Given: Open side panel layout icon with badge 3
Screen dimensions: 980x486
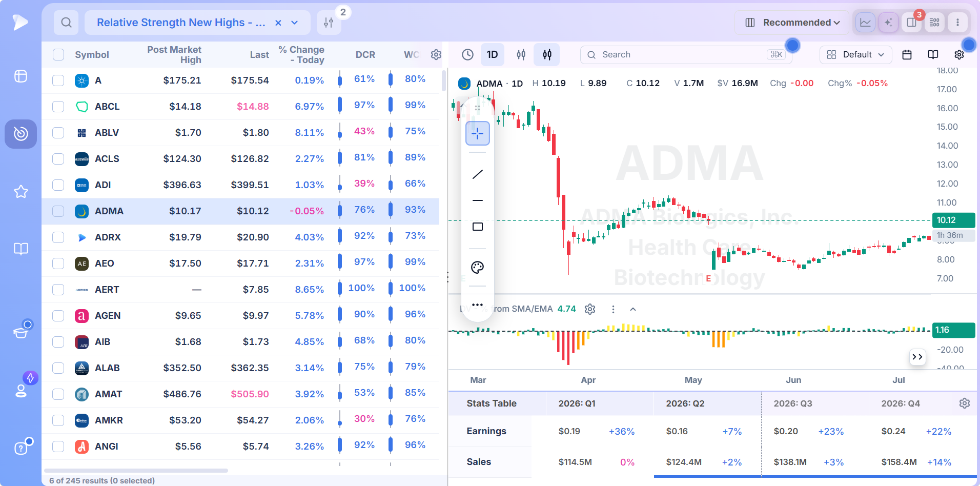Looking at the screenshot, I should 911,23.
